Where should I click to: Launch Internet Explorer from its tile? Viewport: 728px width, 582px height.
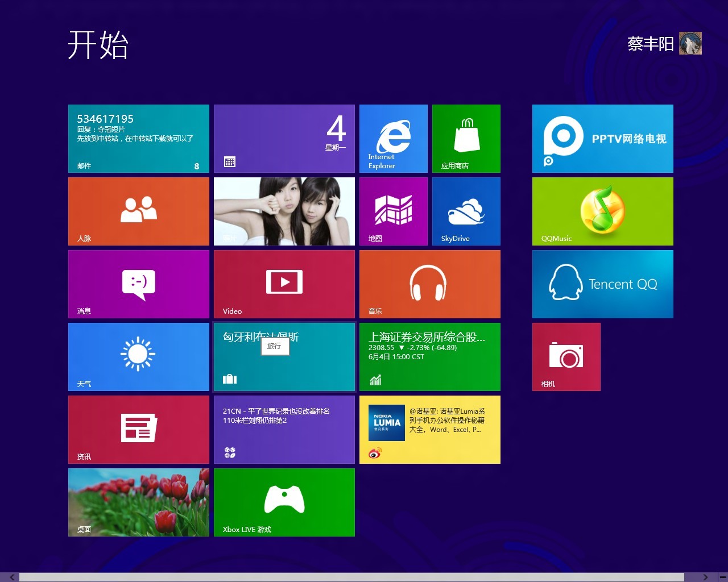[394, 139]
